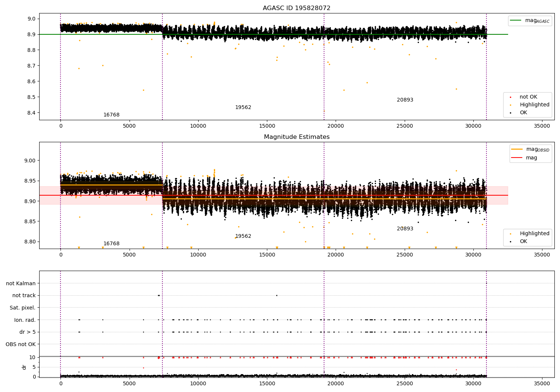Screen dimensions: 560x392
Task: Click y-tick 8.4 on the top plot
Action: (x=31, y=113)
